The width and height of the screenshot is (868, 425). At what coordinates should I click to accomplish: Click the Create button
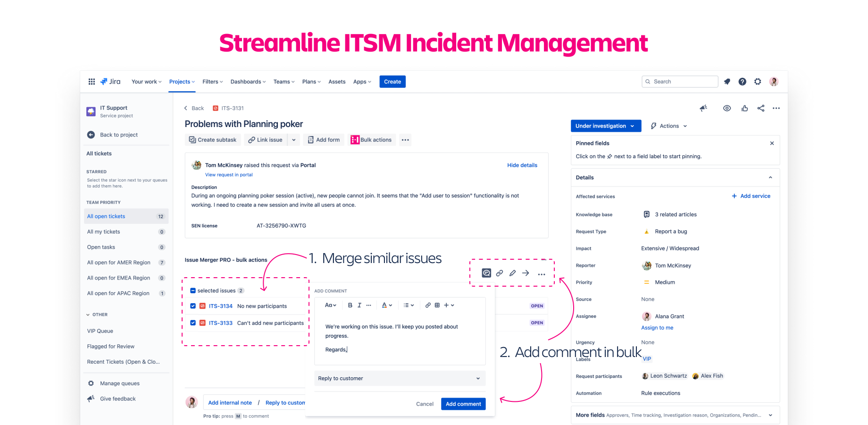click(392, 82)
